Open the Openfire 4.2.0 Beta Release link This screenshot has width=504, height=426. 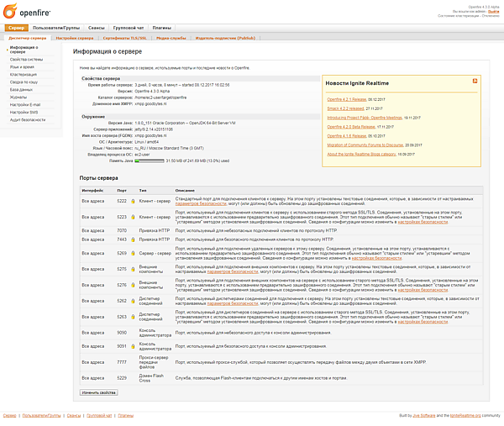pos(351,127)
